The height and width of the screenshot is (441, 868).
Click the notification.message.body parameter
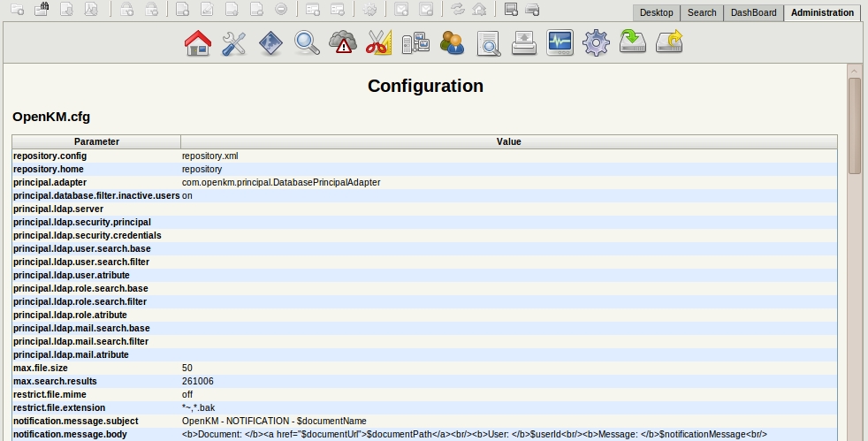[71, 435]
